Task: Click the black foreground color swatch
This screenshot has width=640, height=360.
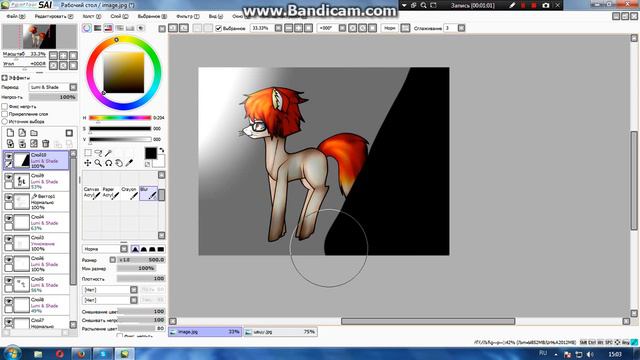Action: click(x=151, y=153)
